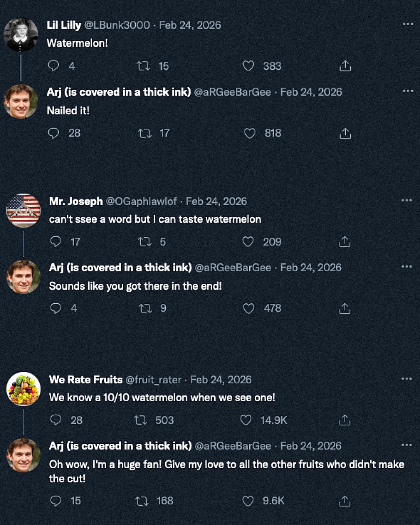This screenshot has width=420, height=525.
Task: Retweet Lil Lilly's Watermelon tweet
Action: (x=143, y=66)
